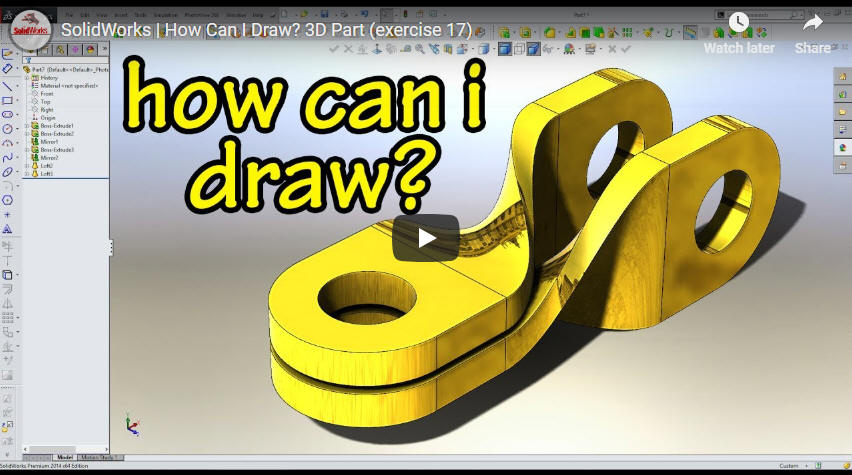
Task: Select the Straight Slot sketch tool
Action: pyautogui.click(x=7, y=115)
